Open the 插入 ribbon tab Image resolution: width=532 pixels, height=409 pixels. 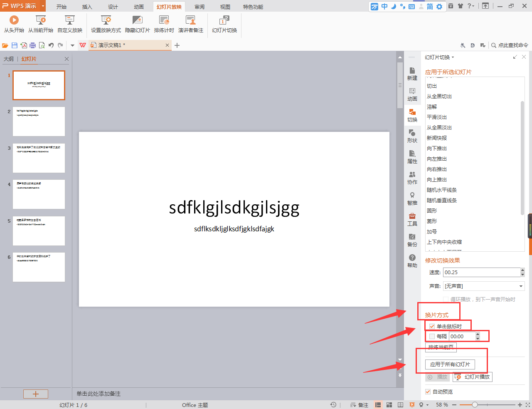[x=87, y=7]
